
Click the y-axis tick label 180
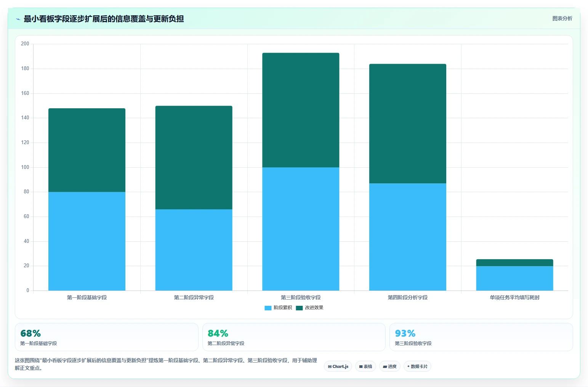(25, 69)
